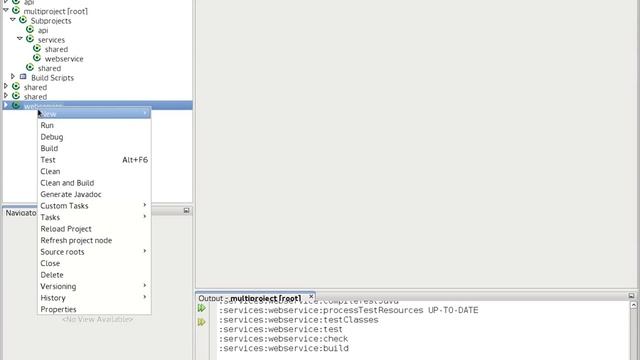Select Refresh project node menu entry
The image size is (640, 360).
coord(94,240)
